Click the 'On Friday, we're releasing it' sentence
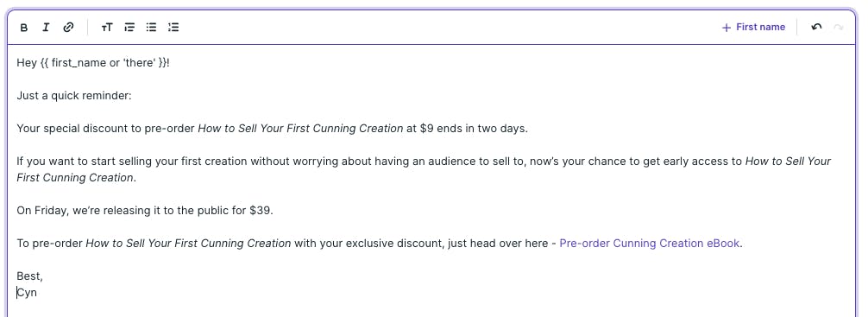The image size is (868, 317). 145,211
